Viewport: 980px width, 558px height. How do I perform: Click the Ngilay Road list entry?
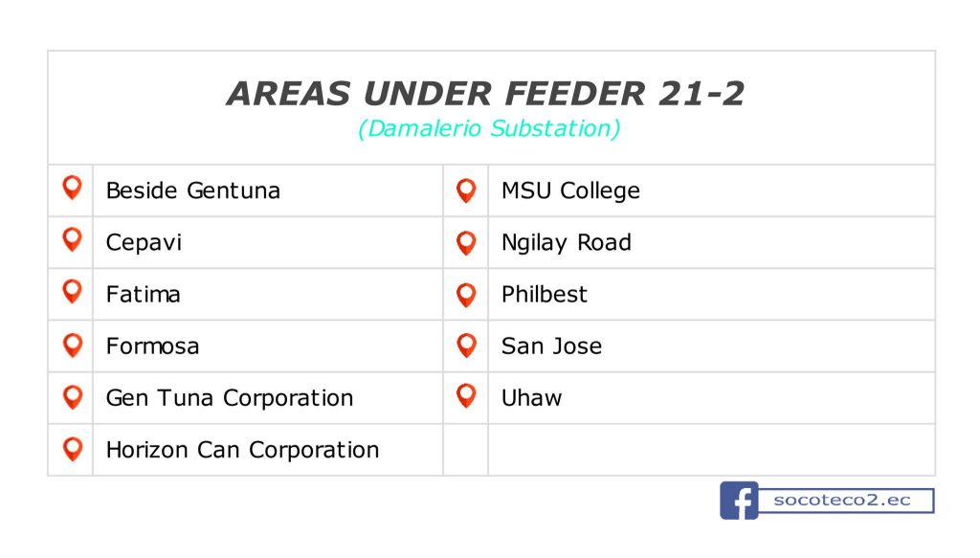coord(567,242)
